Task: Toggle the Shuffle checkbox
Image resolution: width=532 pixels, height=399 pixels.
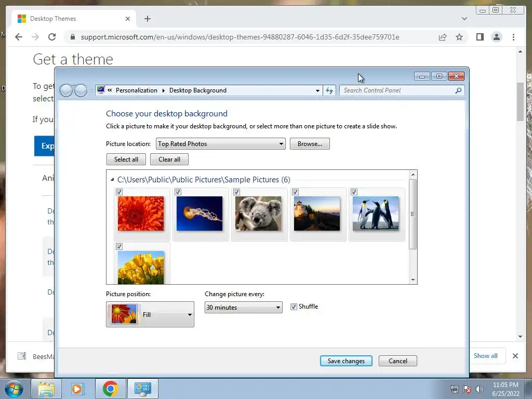Action: tap(294, 307)
